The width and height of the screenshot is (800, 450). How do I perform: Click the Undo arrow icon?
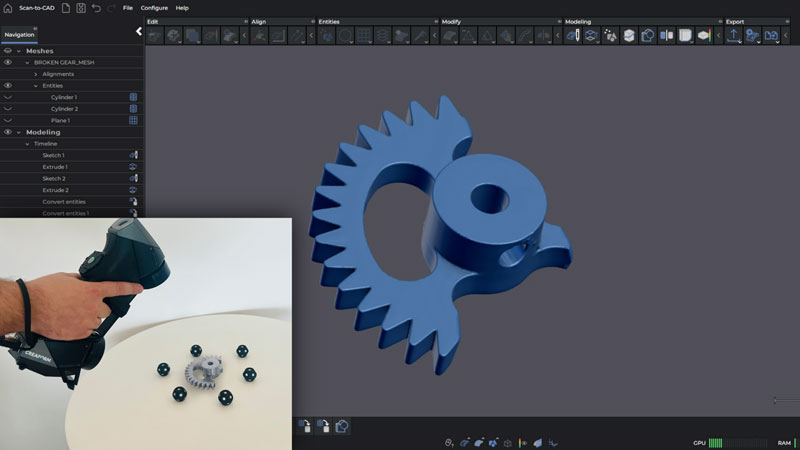[95, 7]
